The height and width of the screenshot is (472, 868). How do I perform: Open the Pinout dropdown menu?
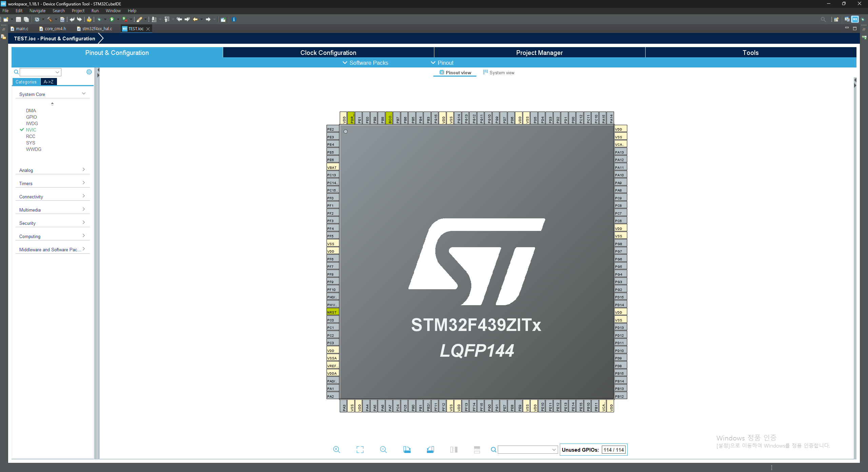[x=442, y=63]
